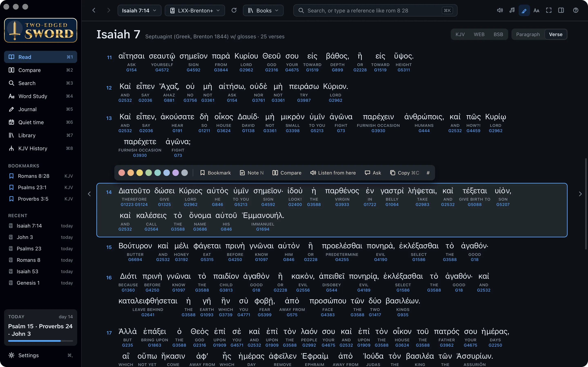
Task: Switch to Paragraph view mode
Action: 528,34
